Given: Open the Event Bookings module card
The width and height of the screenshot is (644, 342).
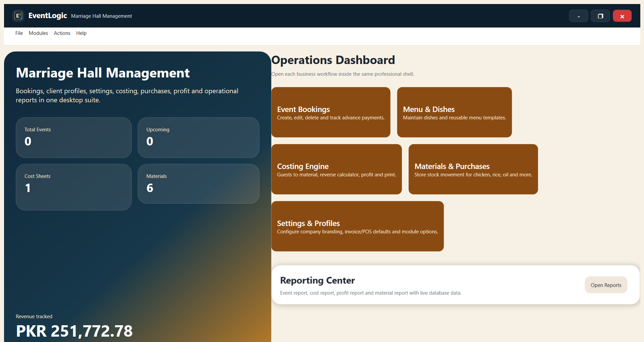Looking at the screenshot, I should pyautogui.click(x=331, y=112).
